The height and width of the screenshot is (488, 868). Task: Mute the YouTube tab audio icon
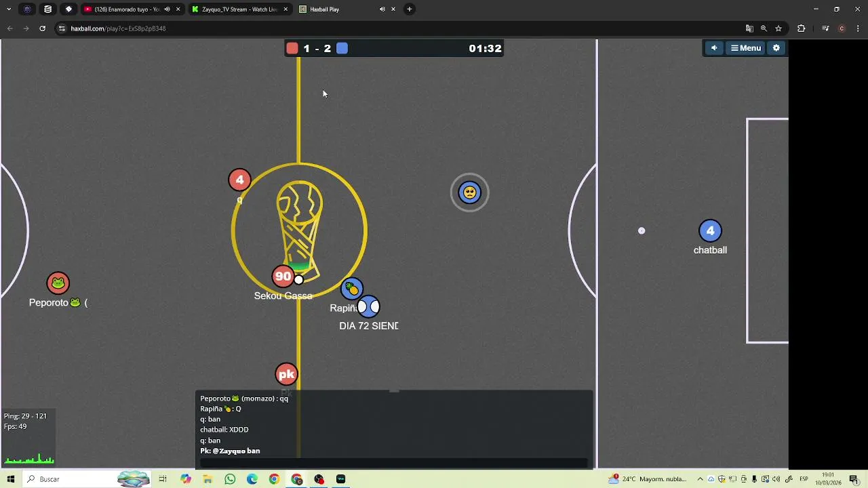pos(167,9)
